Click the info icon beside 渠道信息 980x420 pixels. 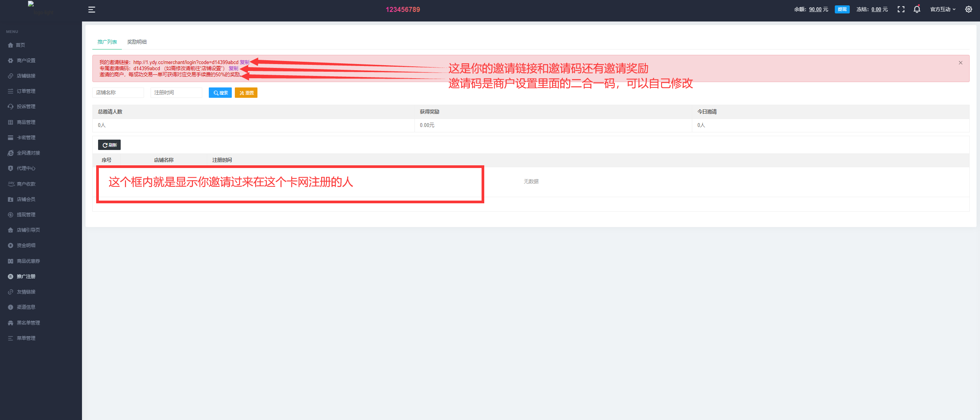pyautogui.click(x=10, y=307)
